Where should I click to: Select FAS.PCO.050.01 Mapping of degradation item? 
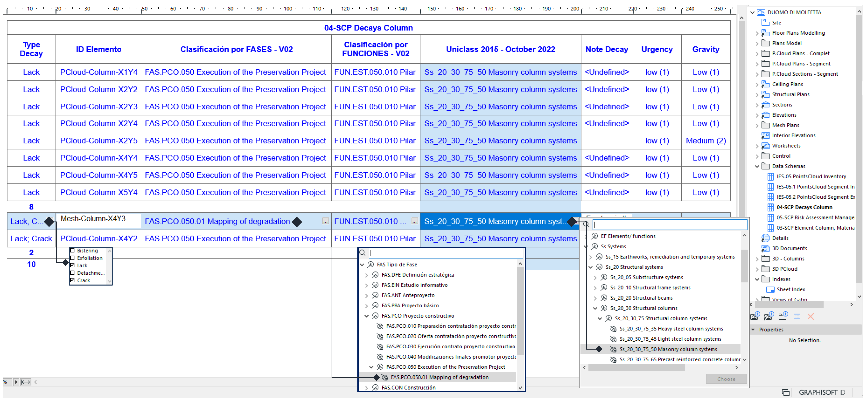pyautogui.click(x=439, y=377)
